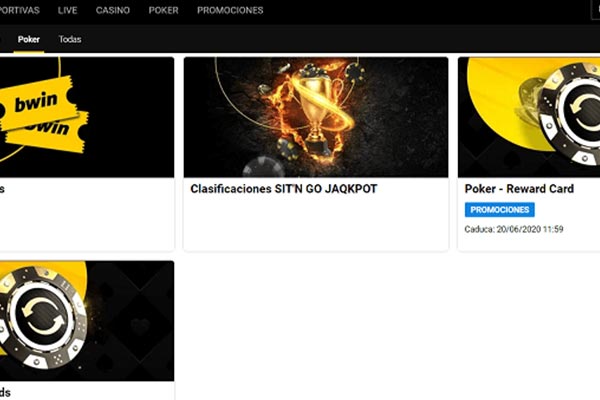Click the Caduca 20/06/2020 expiry text
Image resolution: width=600 pixels, height=400 pixels.
pos(514,230)
